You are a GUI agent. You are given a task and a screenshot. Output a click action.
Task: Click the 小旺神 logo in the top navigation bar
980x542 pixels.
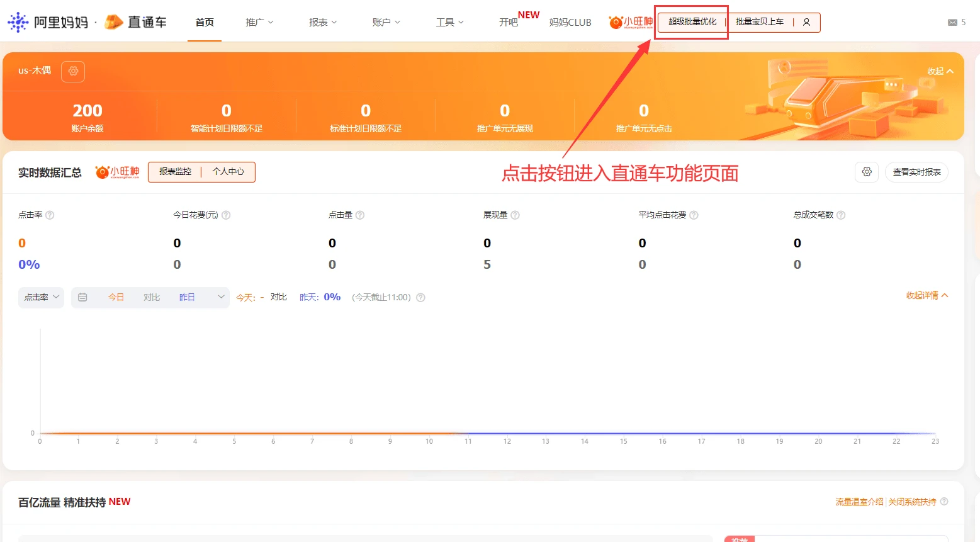pyautogui.click(x=631, y=22)
